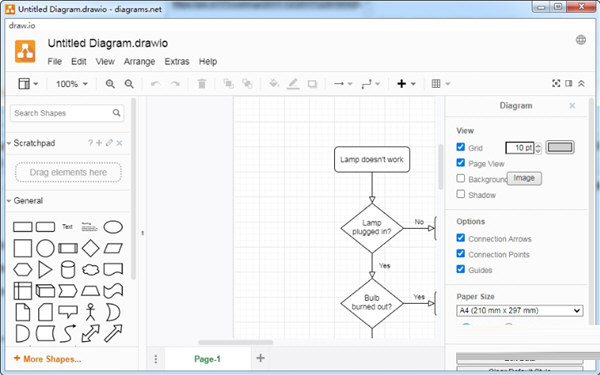Click the format panel toggle icon
The height and width of the screenshot is (375, 600).
(569, 83)
